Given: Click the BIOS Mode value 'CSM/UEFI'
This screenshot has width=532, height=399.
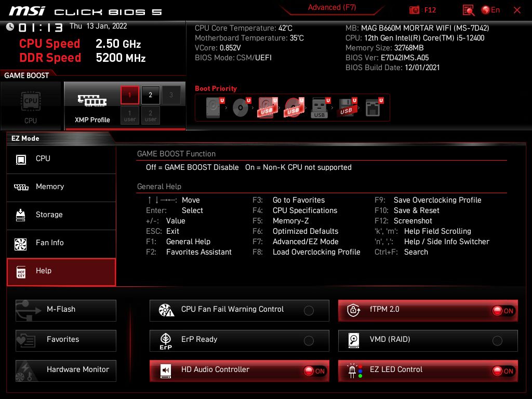Looking at the screenshot, I should 254,58.
